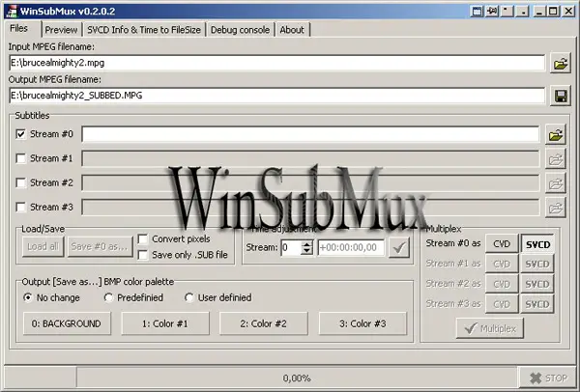Set Stream #2 as CVD

tap(502, 284)
